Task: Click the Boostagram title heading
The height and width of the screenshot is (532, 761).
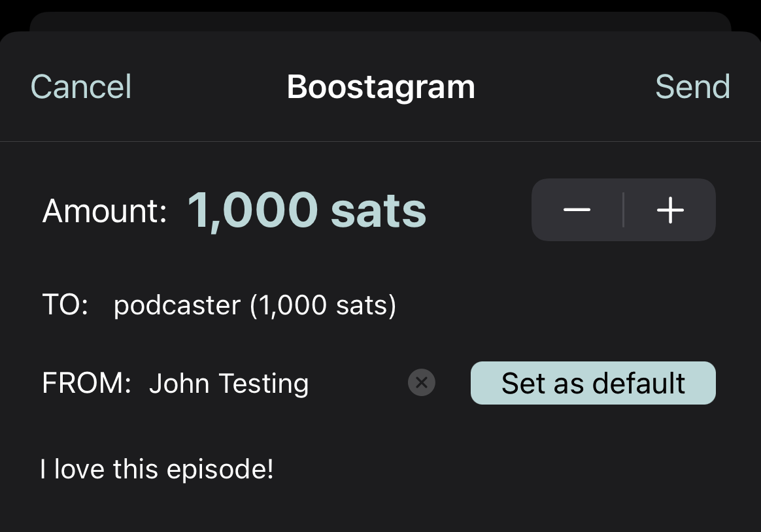Action: [381, 87]
